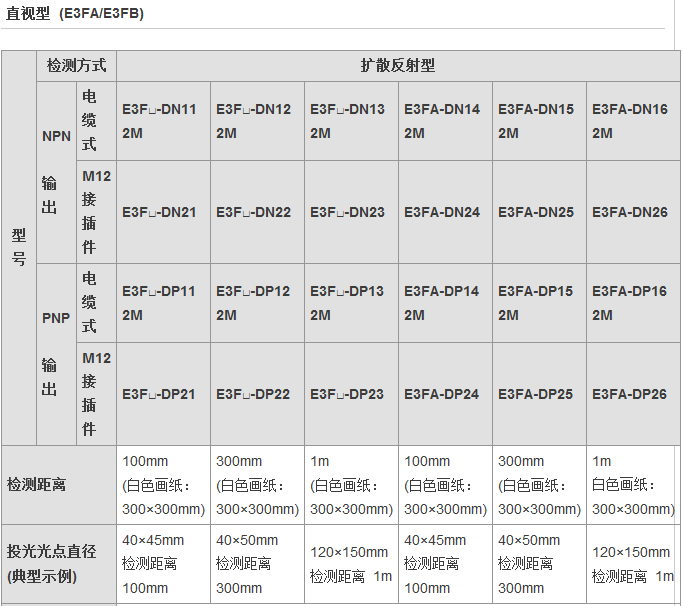The image size is (682, 606).
Task: Select the 检测方式 header cell
Action: pyautogui.click(x=76, y=66)
